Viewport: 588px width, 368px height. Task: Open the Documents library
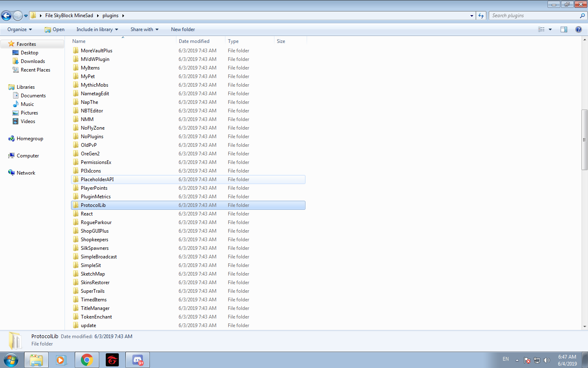tap(33, 96)
